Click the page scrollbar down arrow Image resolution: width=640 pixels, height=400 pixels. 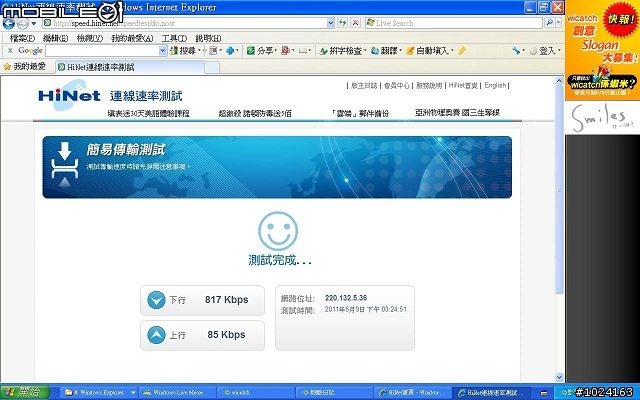pyautogui.click(x=559, y=377)
